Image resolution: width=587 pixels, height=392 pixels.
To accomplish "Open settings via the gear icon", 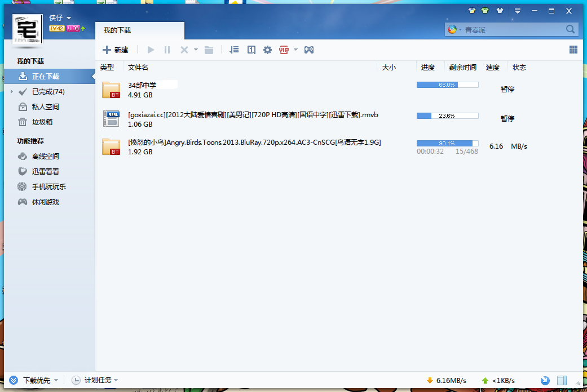I will pos(267,50).
